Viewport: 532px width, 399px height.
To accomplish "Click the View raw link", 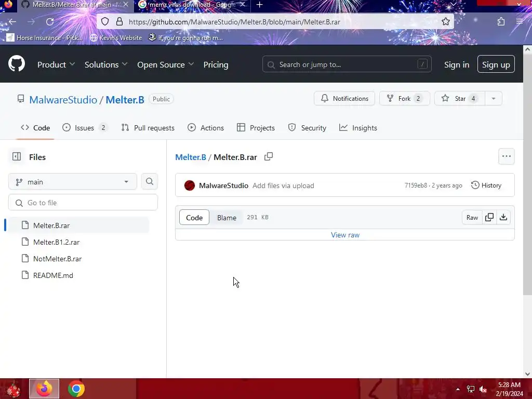I will point(345,235).
